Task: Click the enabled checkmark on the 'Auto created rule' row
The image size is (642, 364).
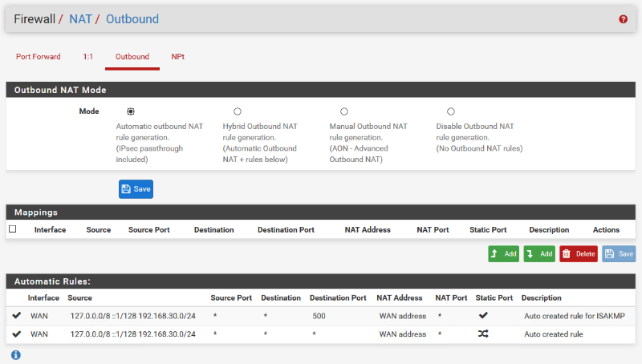Action: click(x=17, y=334)
